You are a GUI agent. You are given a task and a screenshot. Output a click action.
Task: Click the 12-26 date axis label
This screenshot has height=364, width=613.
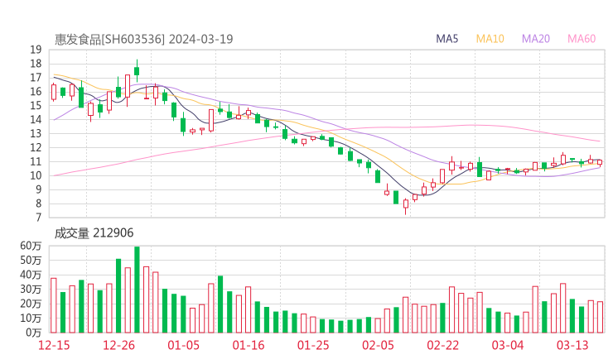coord(118,345)
